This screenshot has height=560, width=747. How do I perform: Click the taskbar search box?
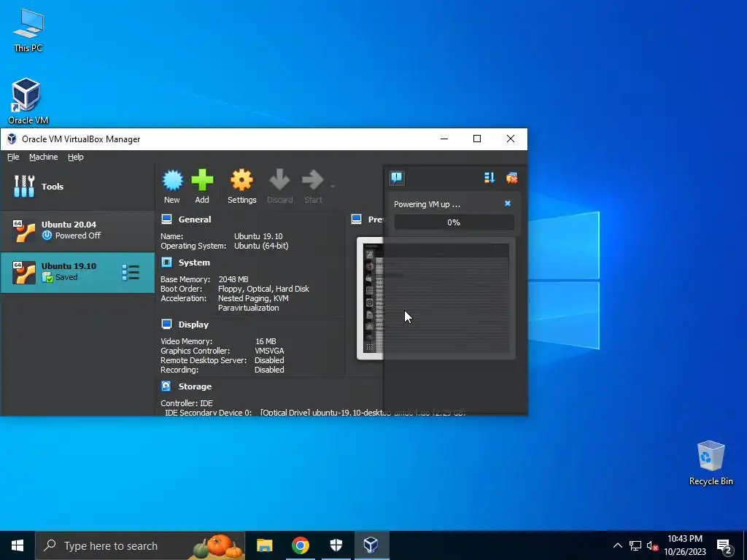click(x=141, y=545)
